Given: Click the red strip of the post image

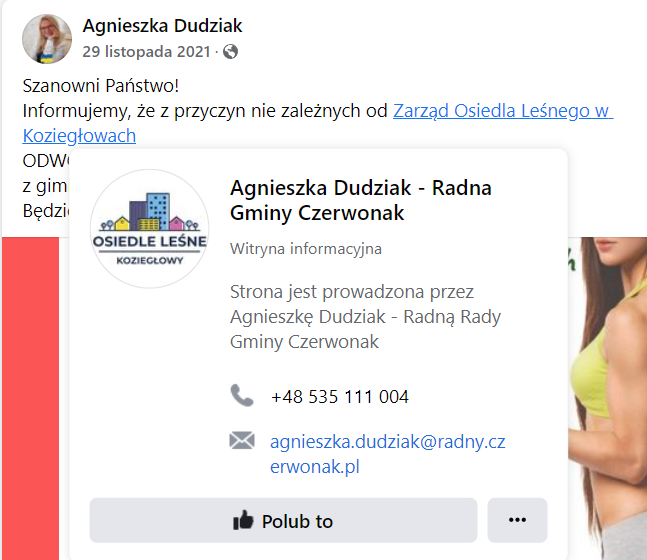Looking at the screenshot, I should pyautogui.click(x=31, y=398).
